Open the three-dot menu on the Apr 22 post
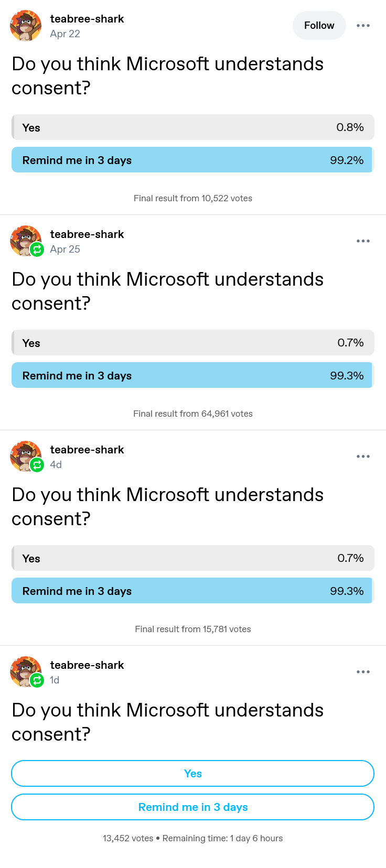The width and height of the screenshot is (386, 868). click(x=363, y=25)
